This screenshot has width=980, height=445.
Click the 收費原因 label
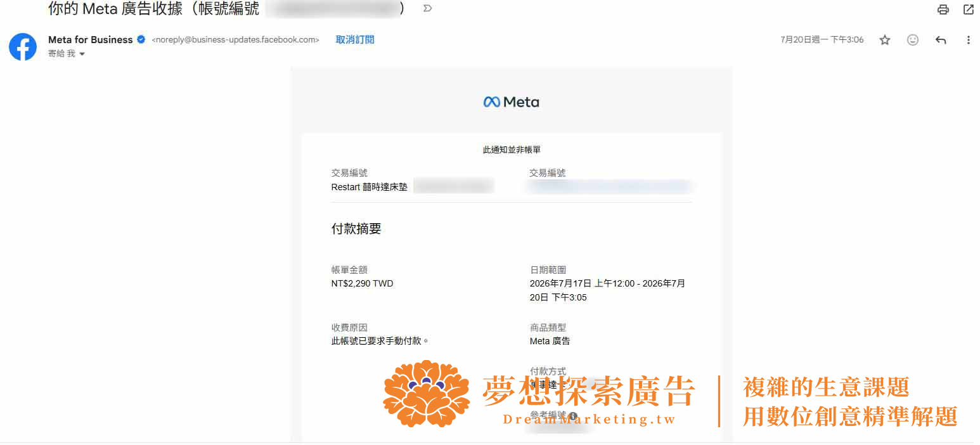pyautogui.click(x=349, y=328)
